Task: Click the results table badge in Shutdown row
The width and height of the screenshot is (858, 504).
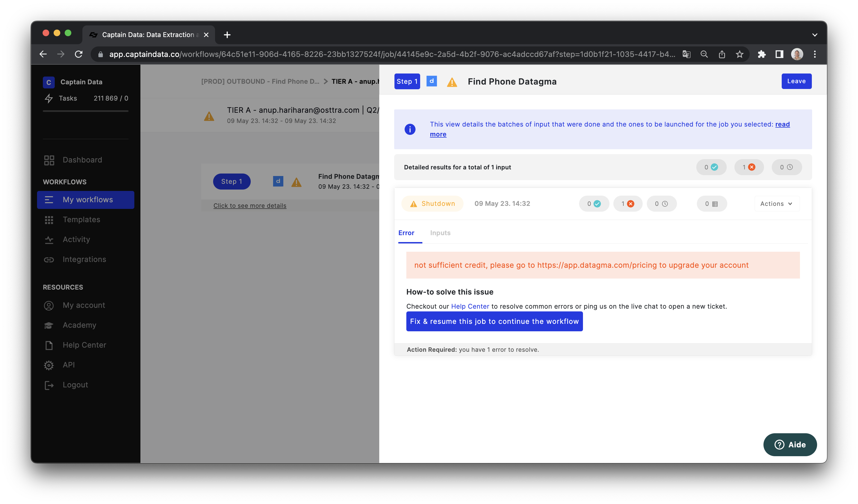Action: point(711,203)
